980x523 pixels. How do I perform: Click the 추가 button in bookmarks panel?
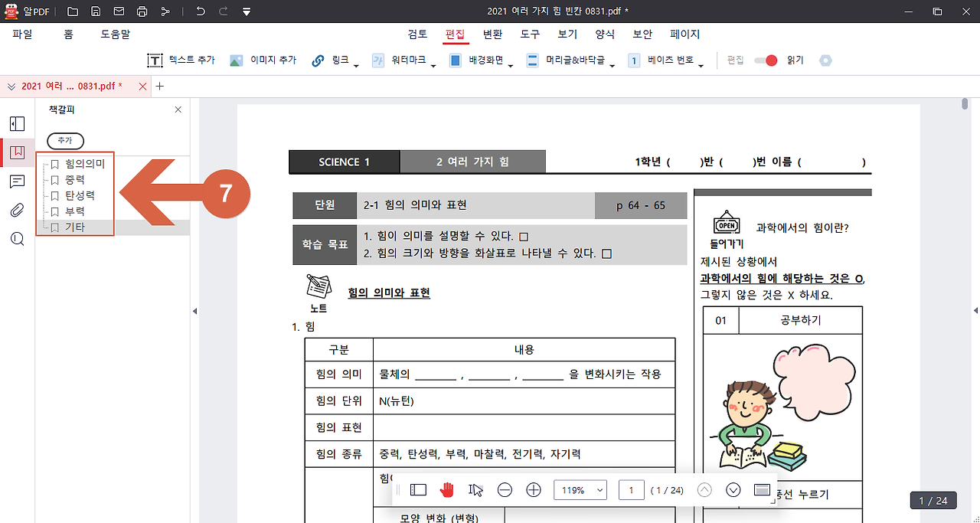pos(65,141)
